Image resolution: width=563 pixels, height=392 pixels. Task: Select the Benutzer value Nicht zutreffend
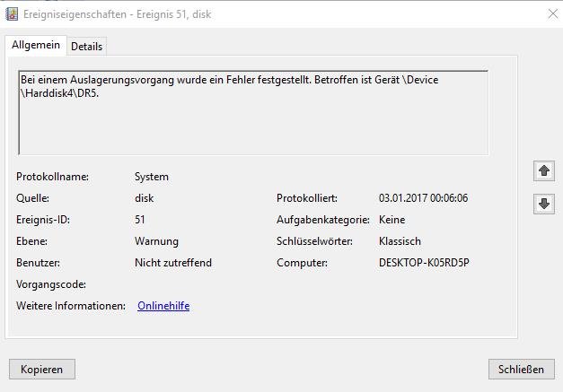173,263
